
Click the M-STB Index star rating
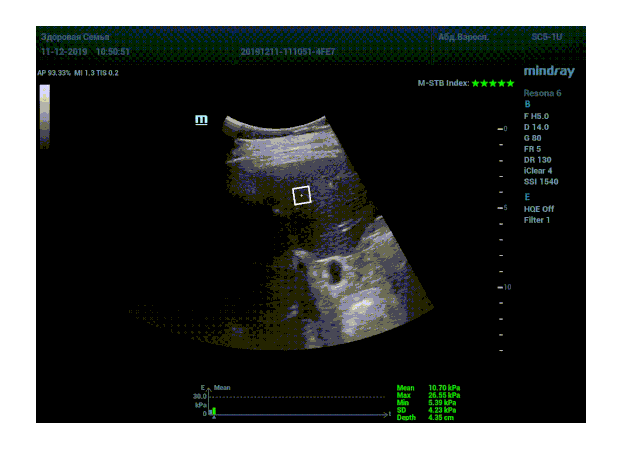[x=492, y=83]
